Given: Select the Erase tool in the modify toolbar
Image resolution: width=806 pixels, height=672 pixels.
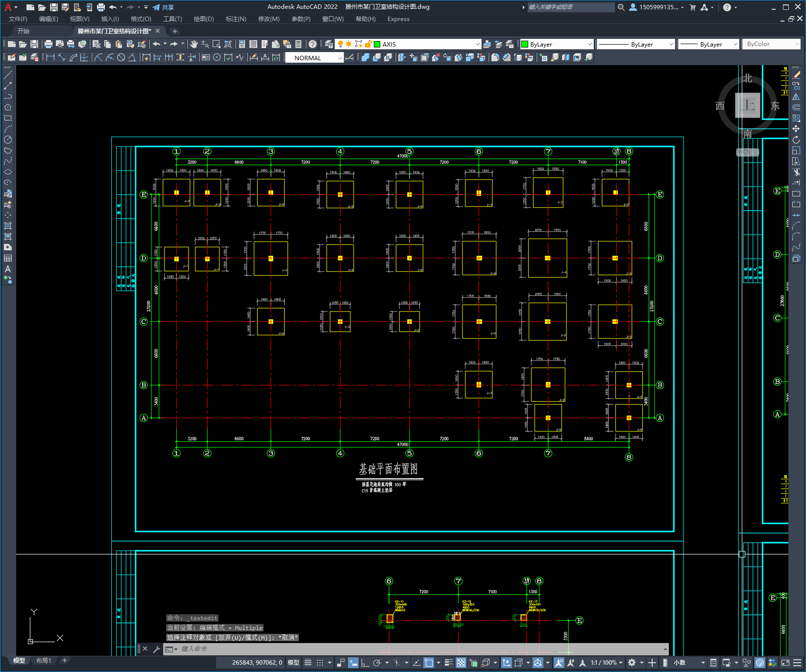Looking at the screenshot, I should coord(796,75).
